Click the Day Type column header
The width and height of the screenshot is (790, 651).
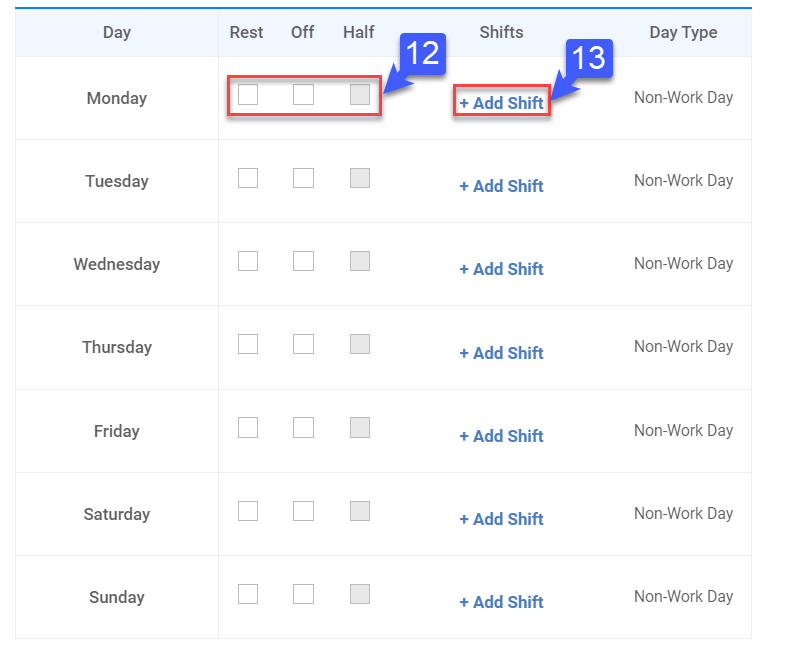click(683, 32)
